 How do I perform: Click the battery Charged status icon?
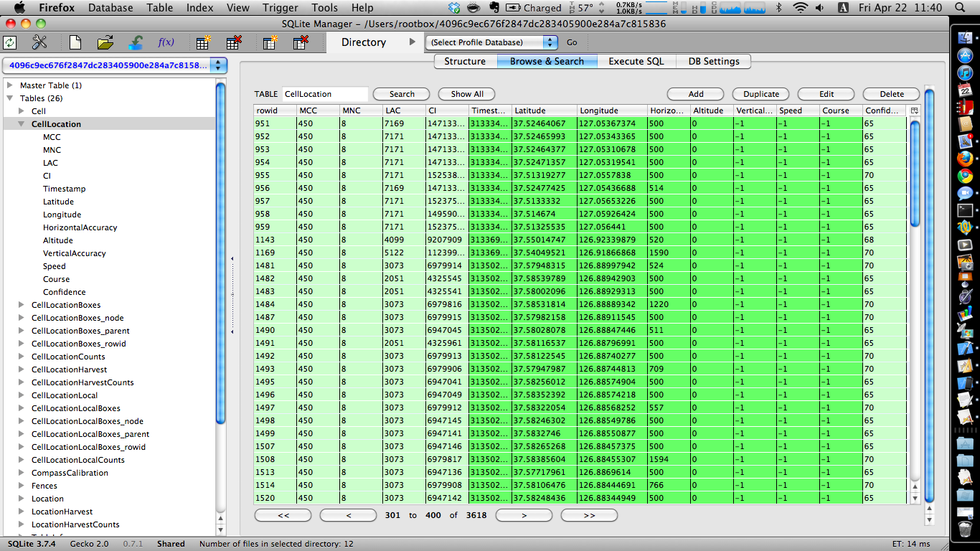coord(533,8)
